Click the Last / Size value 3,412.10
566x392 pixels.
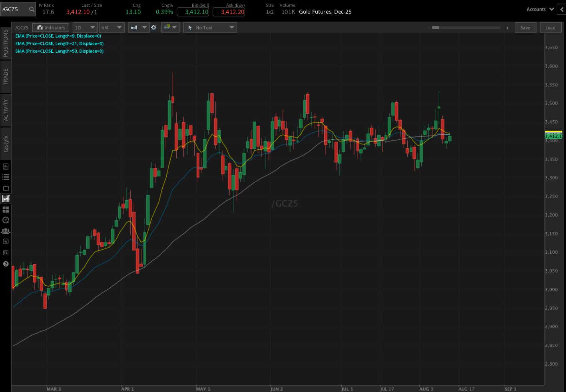pos(78,12)
